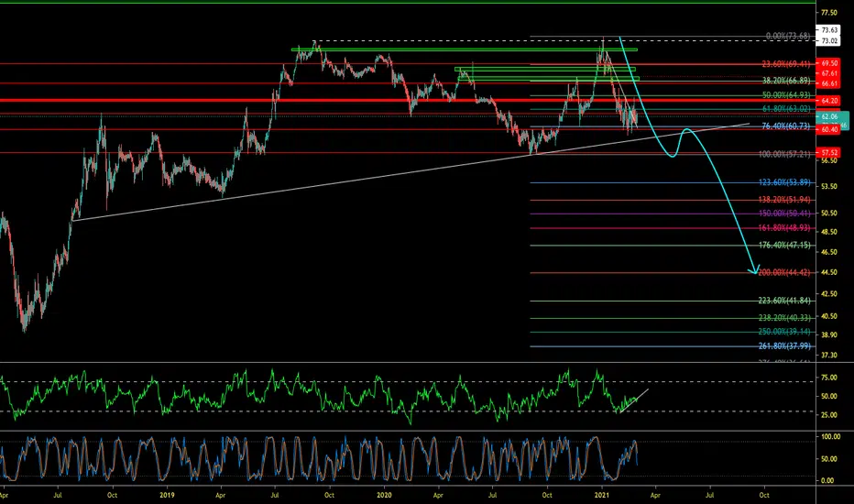Click the 53.50 price axis value
Viewport: 854px width, 504px height.
pos(829,186)
